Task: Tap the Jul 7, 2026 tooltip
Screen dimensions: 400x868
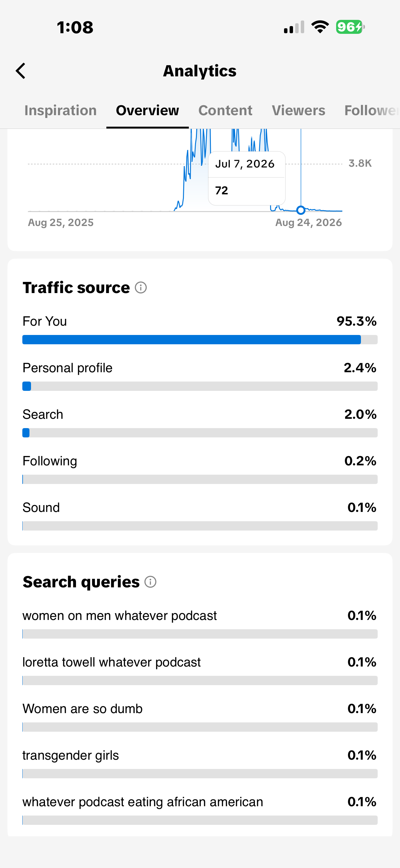Action: pos(247,178)
